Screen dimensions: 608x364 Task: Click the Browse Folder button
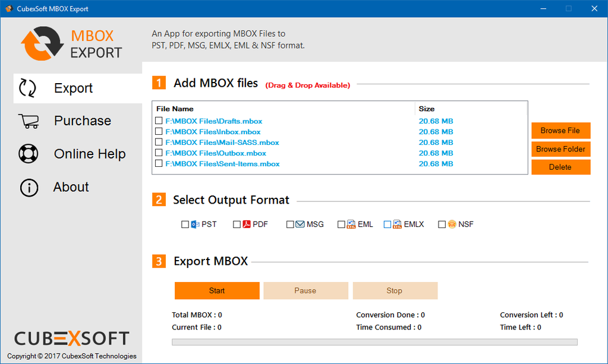click(x=560, y=149)
